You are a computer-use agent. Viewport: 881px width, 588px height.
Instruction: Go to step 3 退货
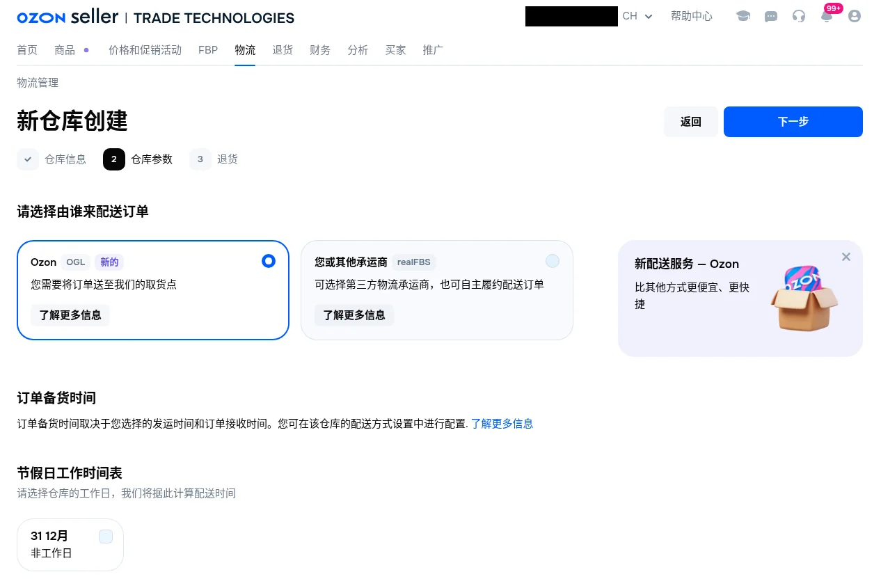tap(214, 159)
